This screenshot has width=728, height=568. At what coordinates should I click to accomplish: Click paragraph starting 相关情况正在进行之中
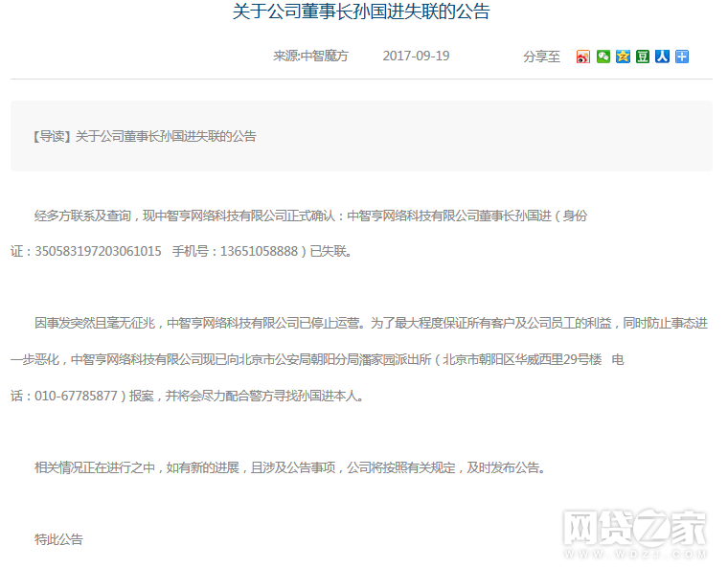(x=287, y=467)
